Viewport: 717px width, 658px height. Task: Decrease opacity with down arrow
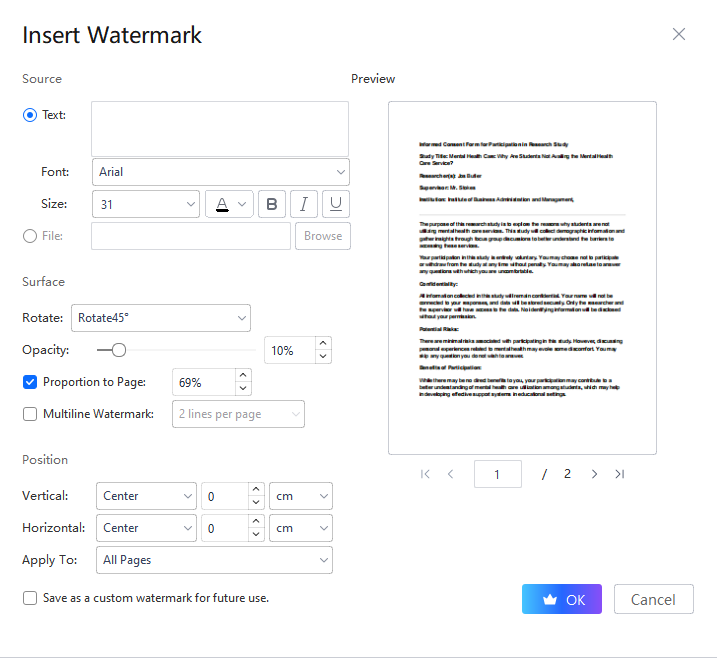323,356
